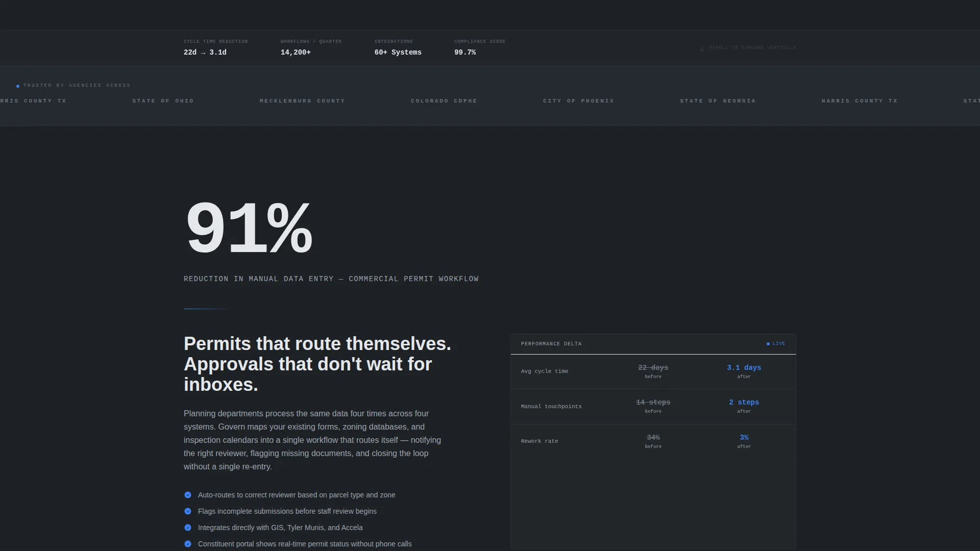Click Constituent portal shows real-time status text
980x551 pixels.
305,544
